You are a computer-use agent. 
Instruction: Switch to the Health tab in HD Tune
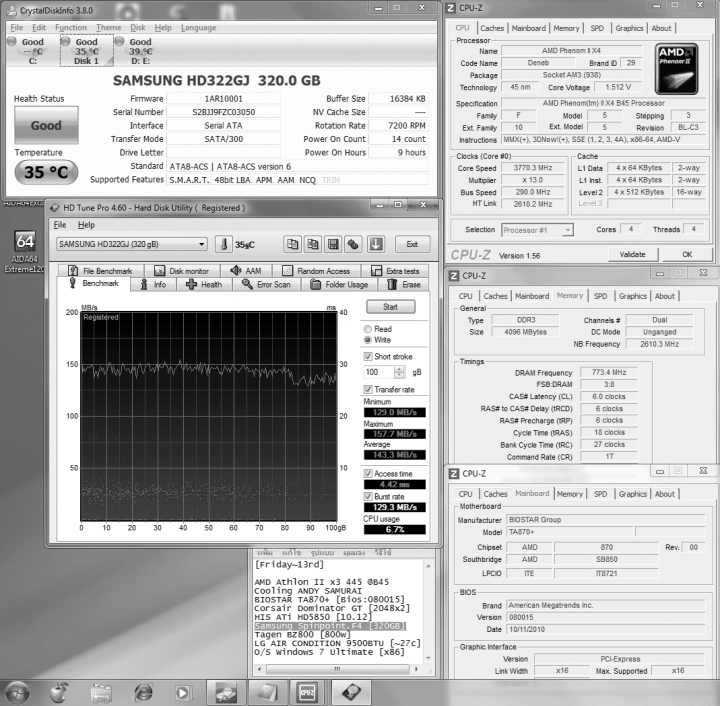coord(204,285)
